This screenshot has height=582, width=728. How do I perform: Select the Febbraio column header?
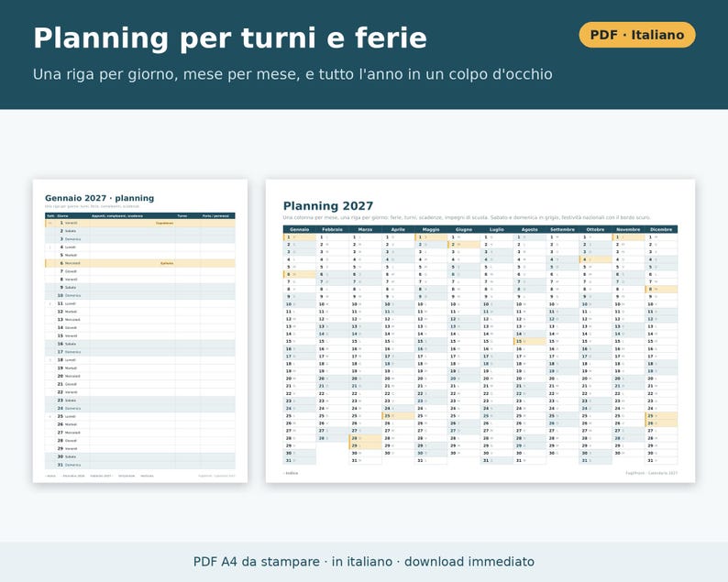point(333,229)
